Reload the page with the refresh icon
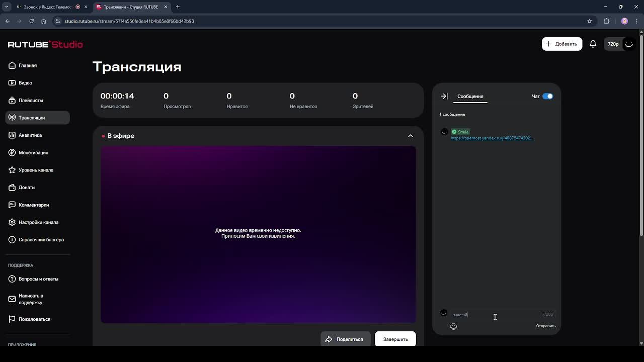644x362 pixels. 31,21
